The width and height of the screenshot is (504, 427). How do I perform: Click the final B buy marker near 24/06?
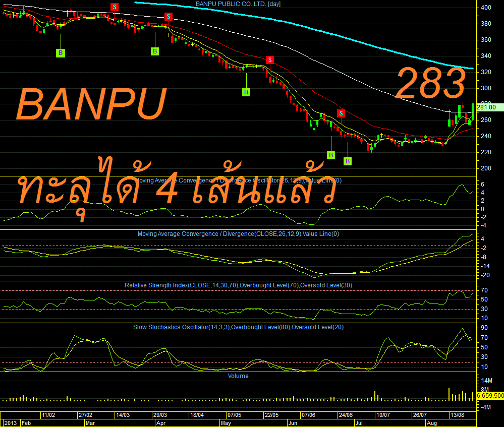[348, 161]
